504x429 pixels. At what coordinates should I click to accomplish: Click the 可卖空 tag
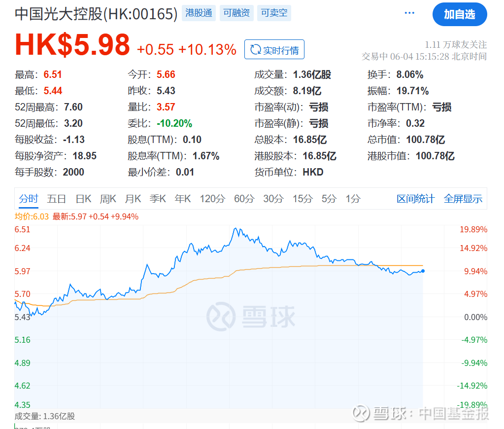click(x=274, y=13)
